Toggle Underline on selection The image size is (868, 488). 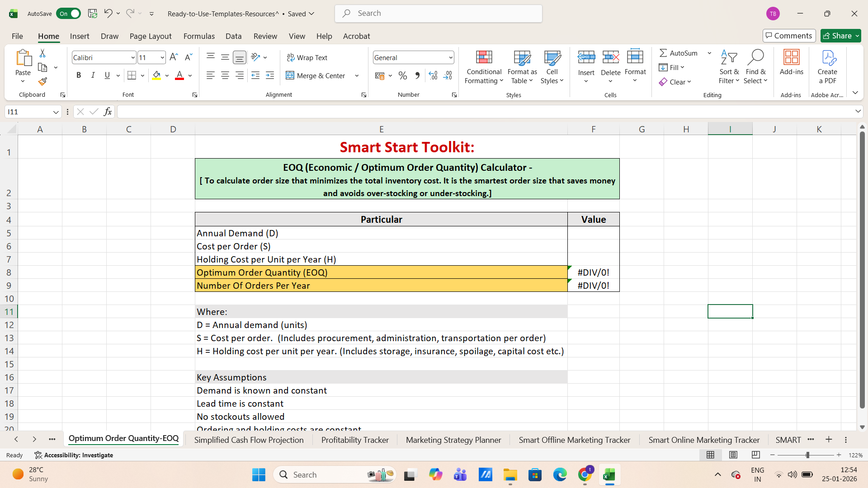(108, 75)
